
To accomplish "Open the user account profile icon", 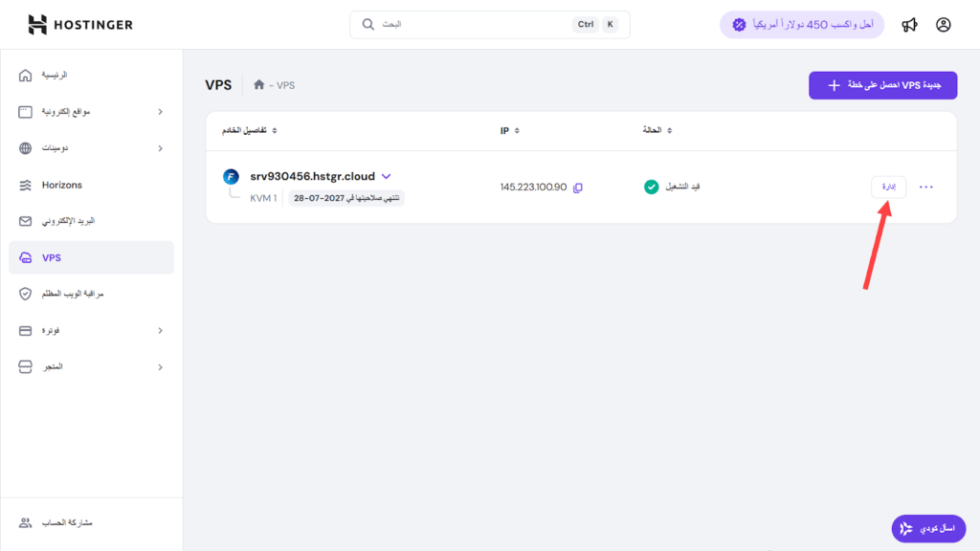I will (x=943, y=25).
